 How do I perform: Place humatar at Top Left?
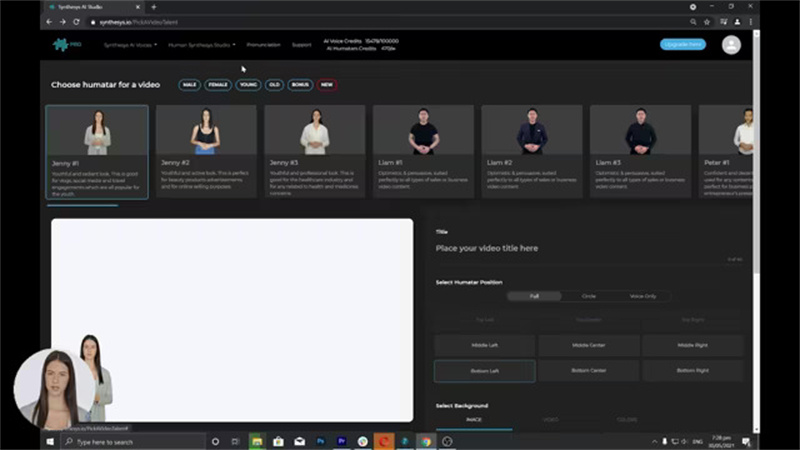point(485,320)
